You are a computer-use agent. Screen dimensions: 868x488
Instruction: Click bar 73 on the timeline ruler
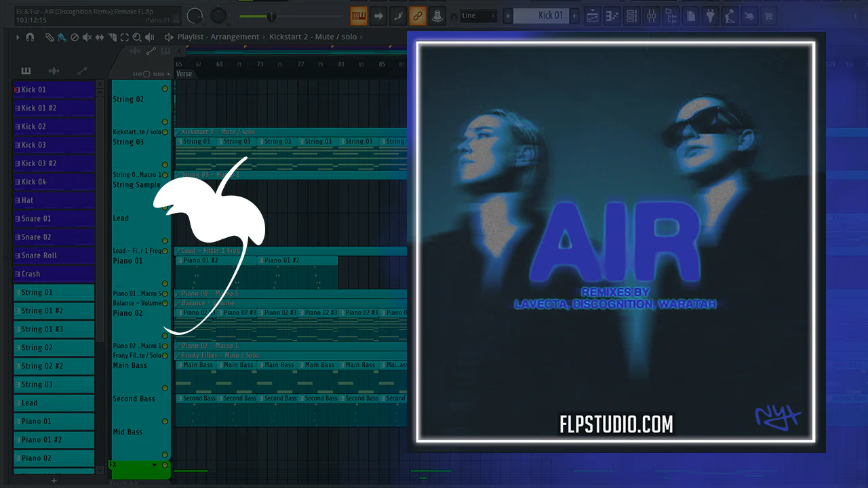pos(260,64)
